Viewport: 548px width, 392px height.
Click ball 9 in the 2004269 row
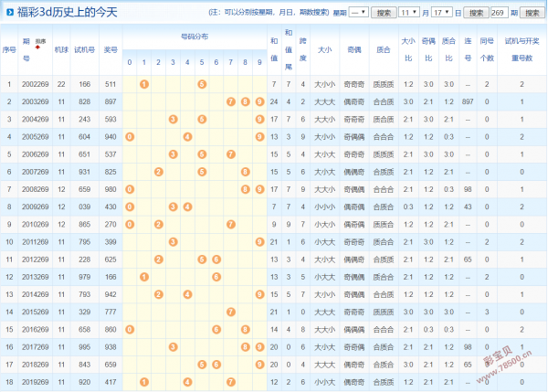click(x=259, y=119)
